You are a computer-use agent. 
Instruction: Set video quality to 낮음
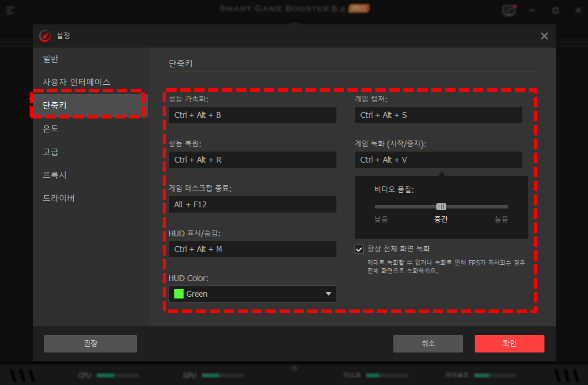coord(381,220)
